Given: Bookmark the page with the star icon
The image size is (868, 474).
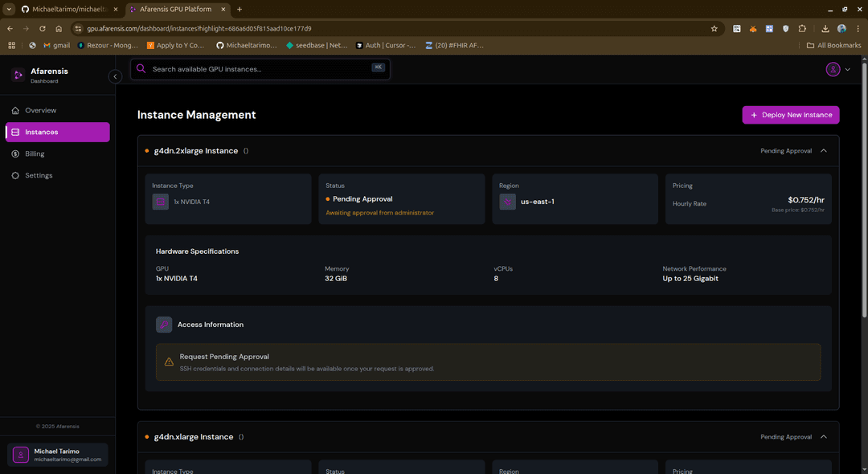Looking at the screenshot, I should (x=714, y=27).
